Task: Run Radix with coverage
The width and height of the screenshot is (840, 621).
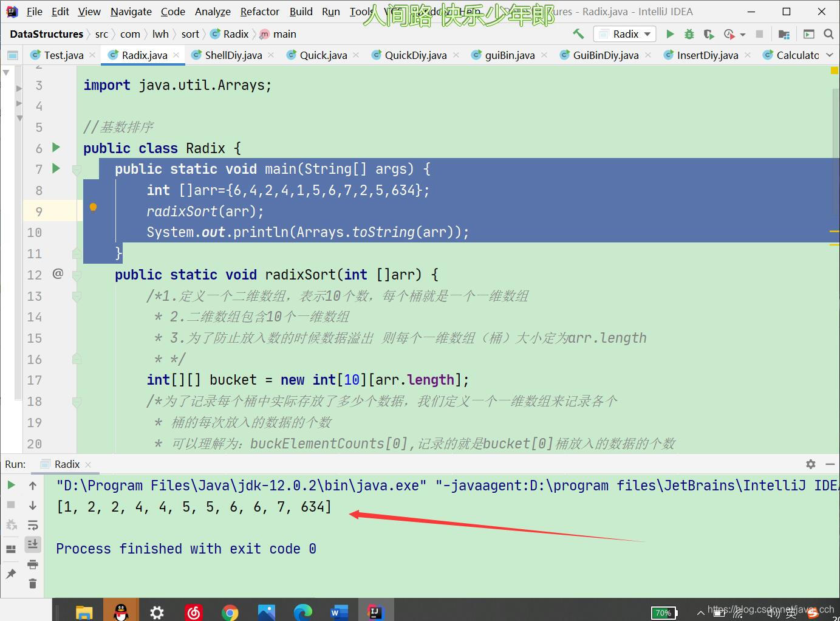Action: click(708, 34)
